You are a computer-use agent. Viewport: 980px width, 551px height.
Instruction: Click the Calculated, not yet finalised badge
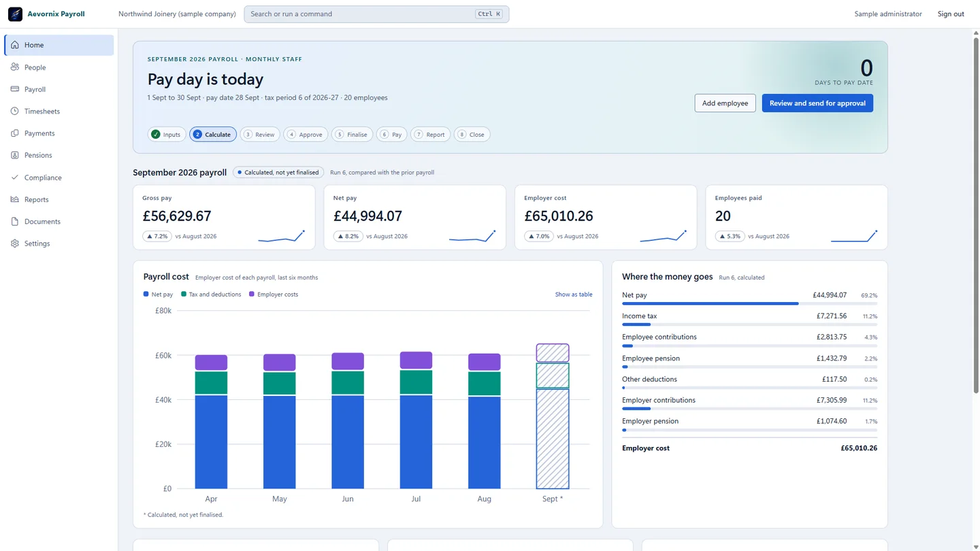[x=278, y=173]
